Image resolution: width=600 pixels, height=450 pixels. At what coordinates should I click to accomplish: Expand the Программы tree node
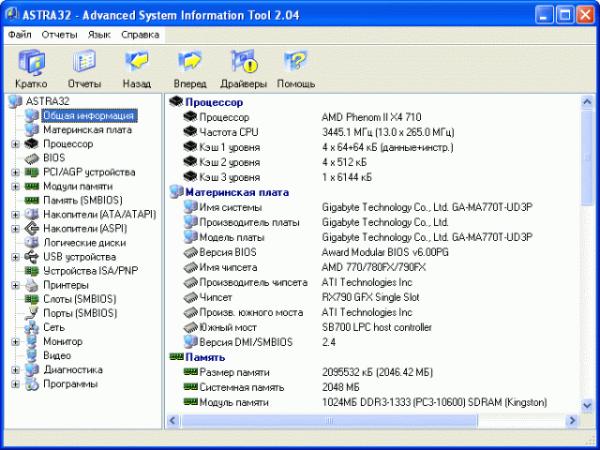click(15, 384)
